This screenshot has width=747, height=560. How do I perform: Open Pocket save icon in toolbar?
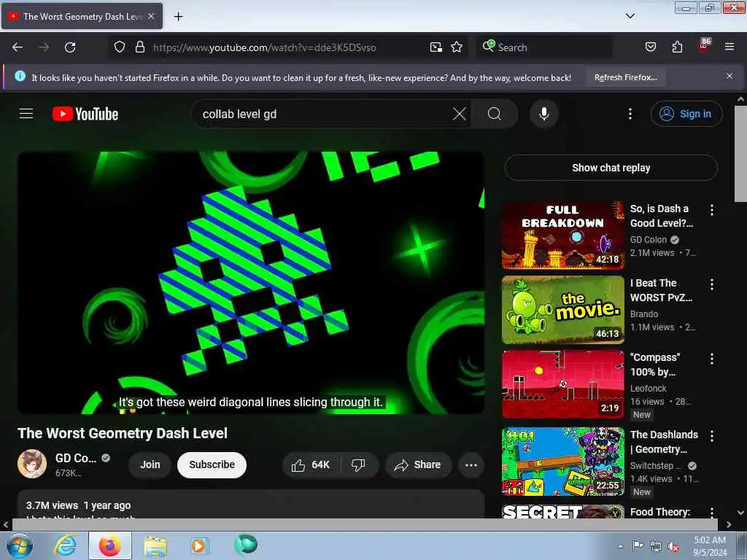(x=650, y=47)
